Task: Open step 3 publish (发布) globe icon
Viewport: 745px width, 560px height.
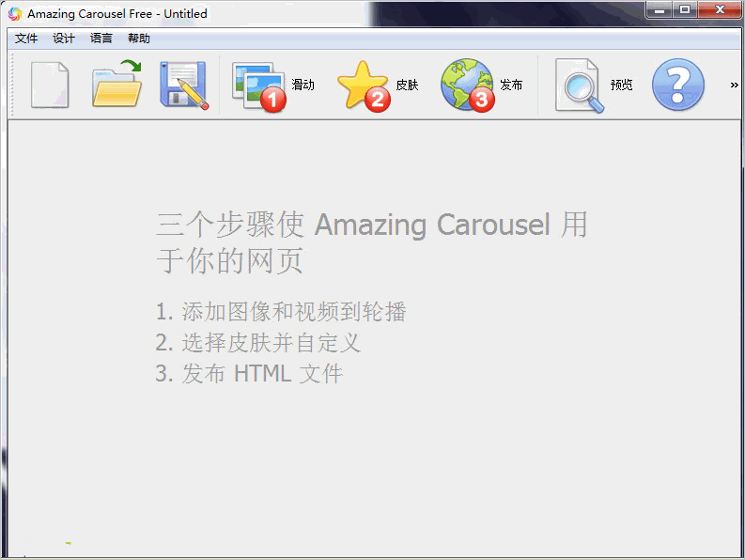Action: point(468,85)
